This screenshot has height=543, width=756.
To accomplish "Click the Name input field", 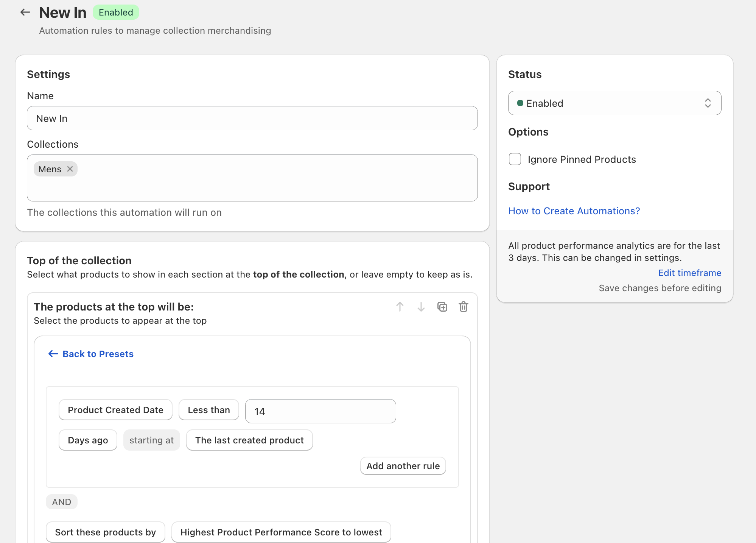I will click(252, 118).
